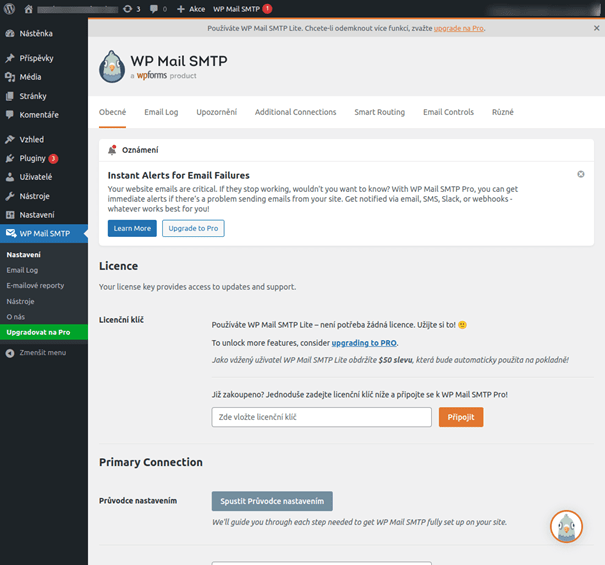The image size is (605, 565).
Task: Follow the upgrade na Pro banner link
Action: (x=459, y=28)
